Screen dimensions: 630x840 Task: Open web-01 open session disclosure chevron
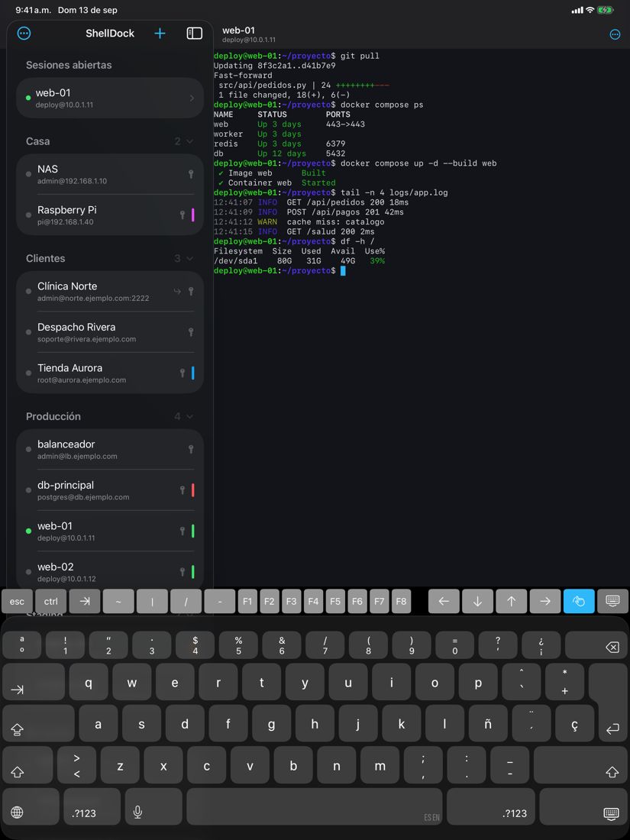click(192, 98)
